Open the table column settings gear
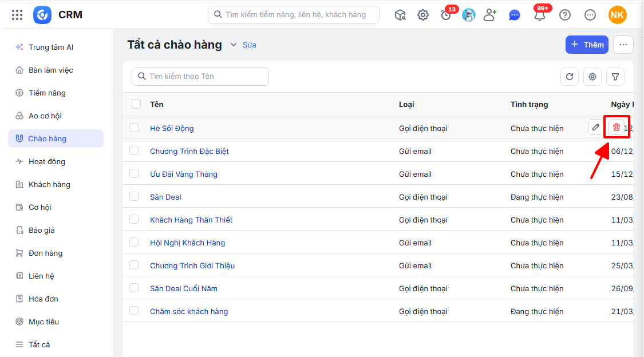This screenshot has width=644, height=357. [x=592, y=76]
